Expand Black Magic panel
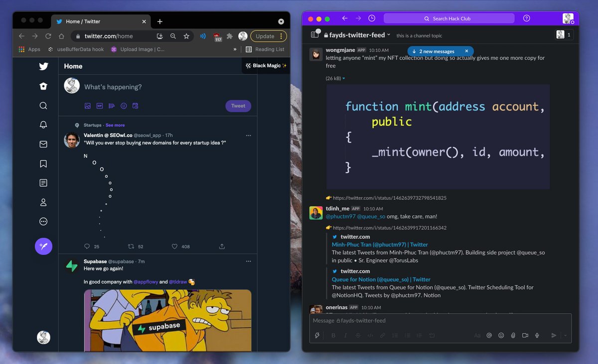This screenshot has height=364, width=598. (266, 66)
